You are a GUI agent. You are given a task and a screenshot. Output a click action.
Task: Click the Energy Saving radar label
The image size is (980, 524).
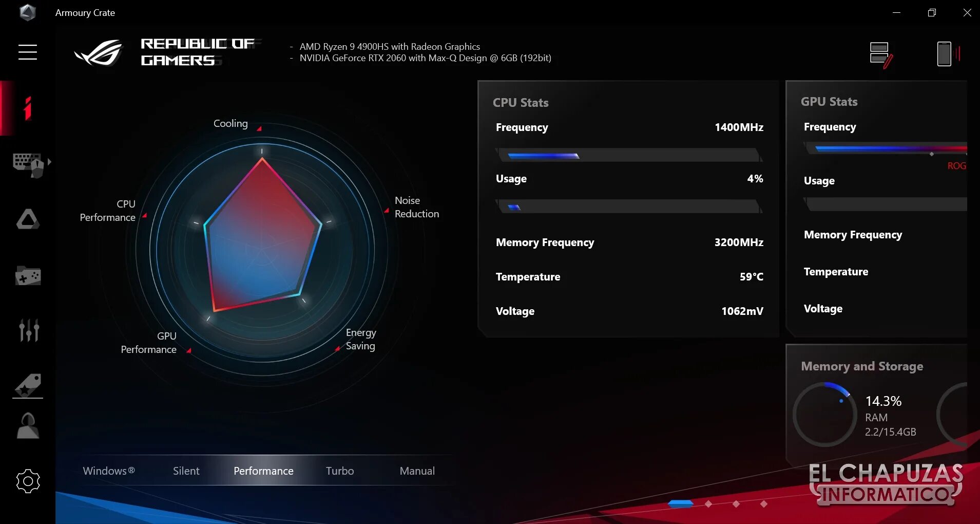[x=361, y=339]
